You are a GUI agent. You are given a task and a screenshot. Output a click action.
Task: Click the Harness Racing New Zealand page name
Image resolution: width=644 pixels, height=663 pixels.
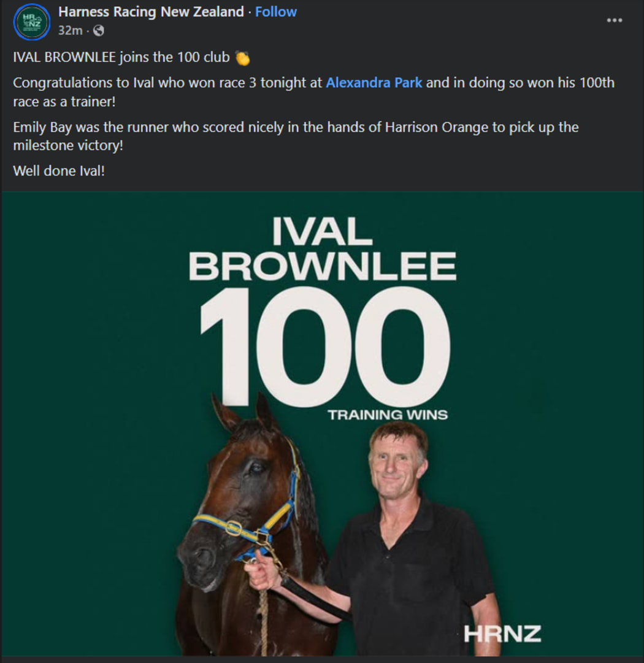(x=148, y=11)
